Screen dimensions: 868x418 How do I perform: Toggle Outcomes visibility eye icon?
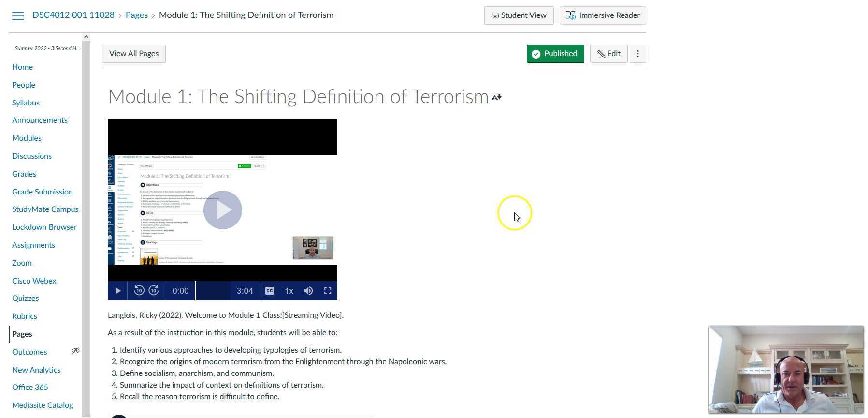pos(75,351)
